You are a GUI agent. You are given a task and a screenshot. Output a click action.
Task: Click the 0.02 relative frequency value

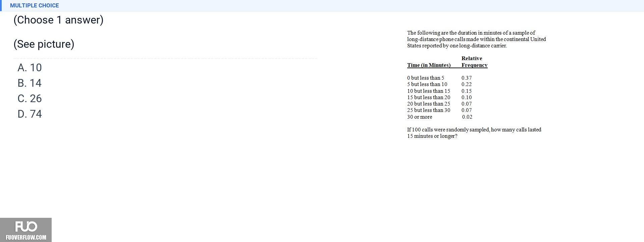pyautogui.click(x=467, y=117)
